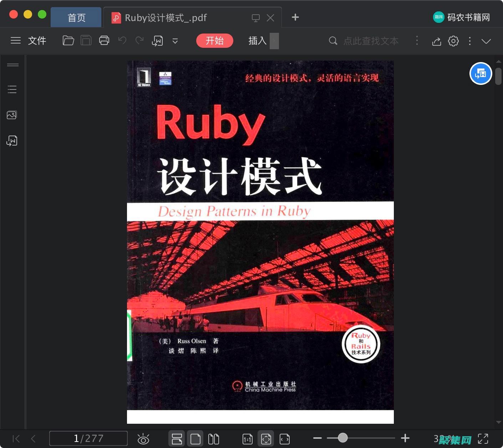Open the three-dot more options menu
503x448 pixels.
470,41
